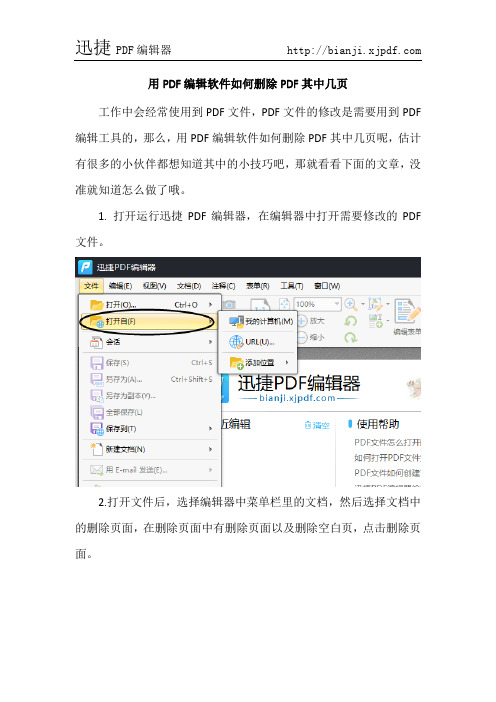
Task: Click the 另存为(A)... menu entry
Action: pyautogui.click(x=150, y=379)
